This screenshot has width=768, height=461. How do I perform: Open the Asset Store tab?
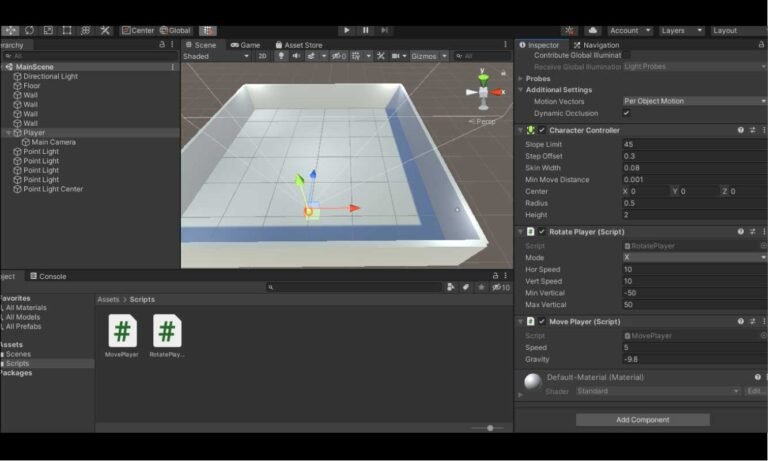coord(299,45)
